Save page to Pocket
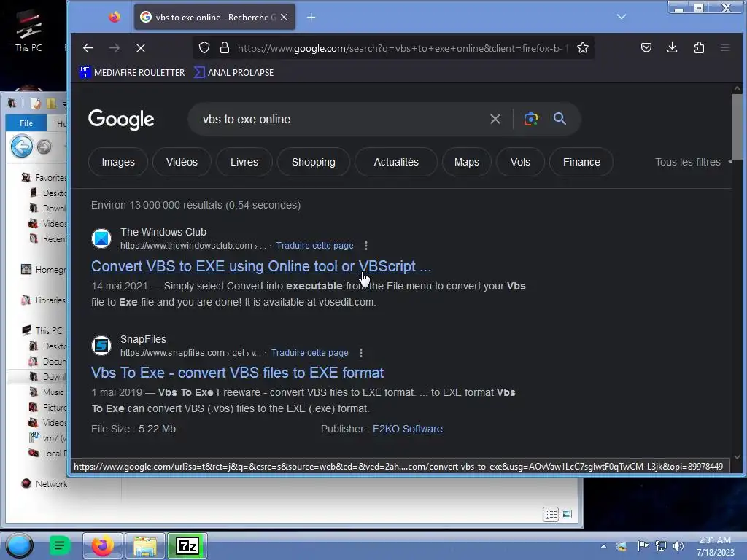This screenshot has height=560, width=747. tap(646, 47)
